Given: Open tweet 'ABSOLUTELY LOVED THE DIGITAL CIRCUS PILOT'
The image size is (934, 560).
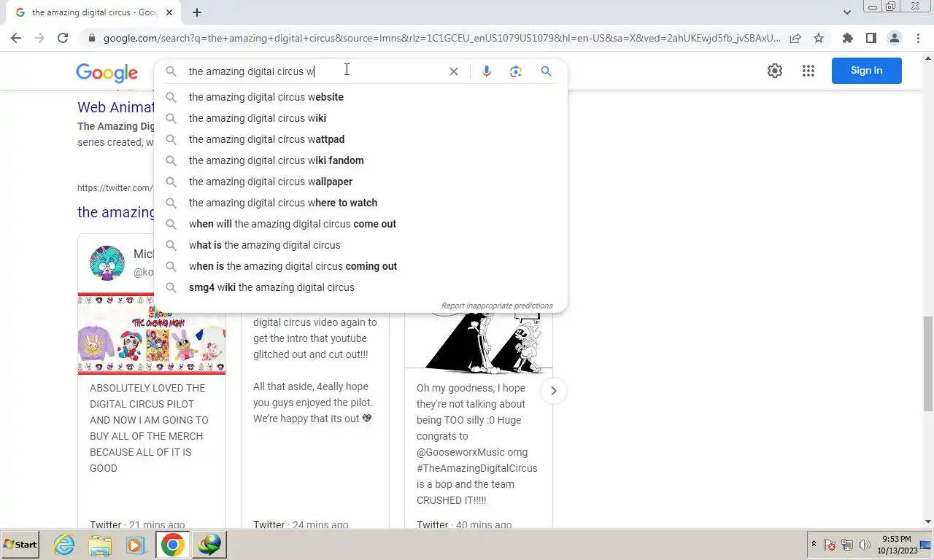Looking at the screenshot, I should coord(149,428).
